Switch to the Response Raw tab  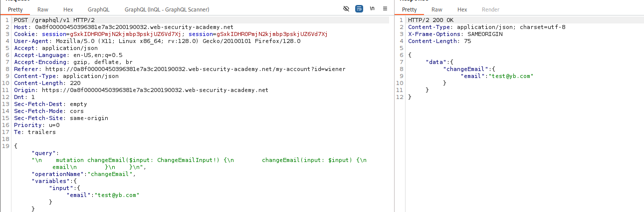coord(437,9)
